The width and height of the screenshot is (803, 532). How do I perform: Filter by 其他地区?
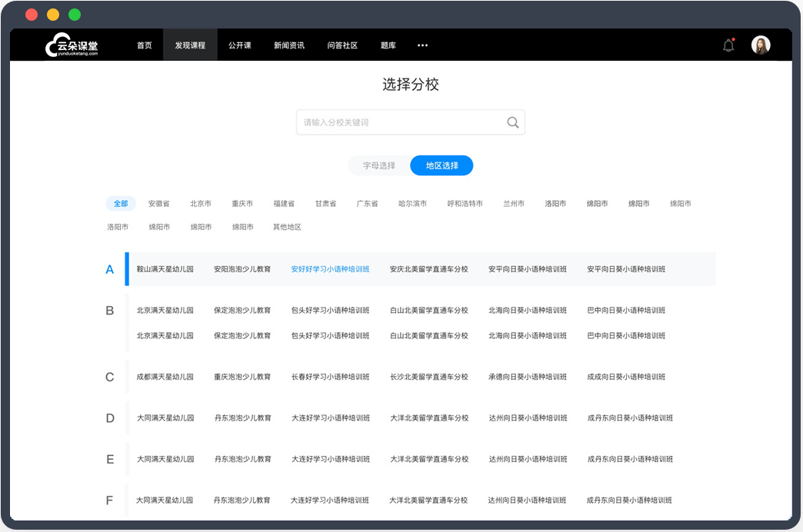click(x=288, y=227)
